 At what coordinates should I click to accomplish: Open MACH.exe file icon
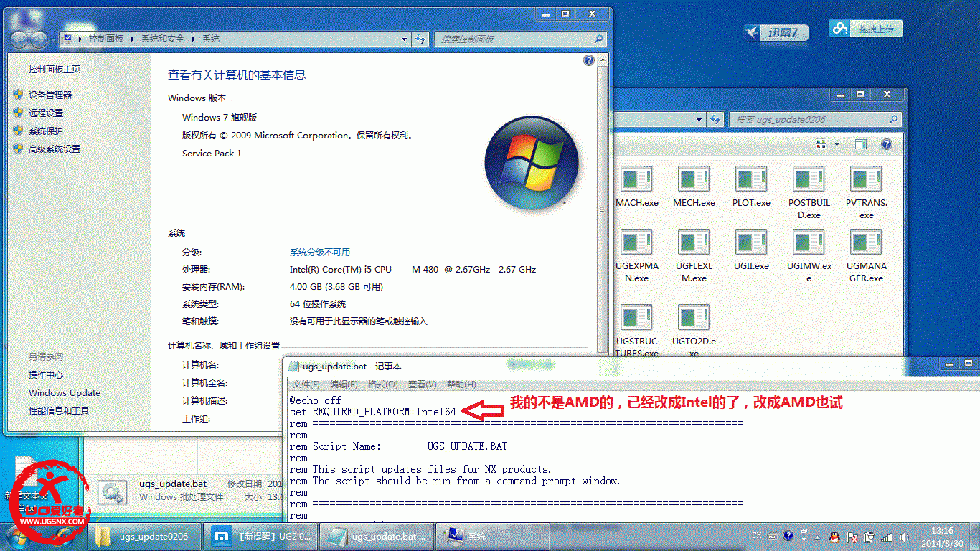[636, 180]
